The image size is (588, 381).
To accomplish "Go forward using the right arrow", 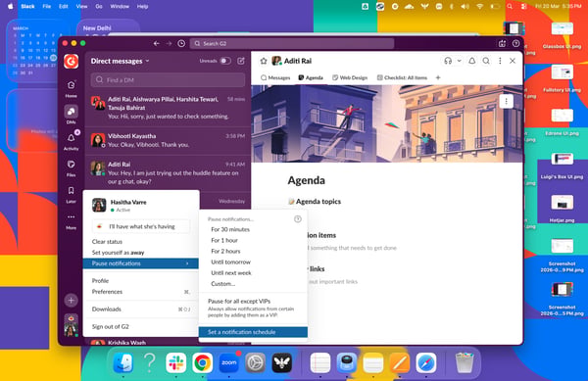I will (x=169, y=43).
